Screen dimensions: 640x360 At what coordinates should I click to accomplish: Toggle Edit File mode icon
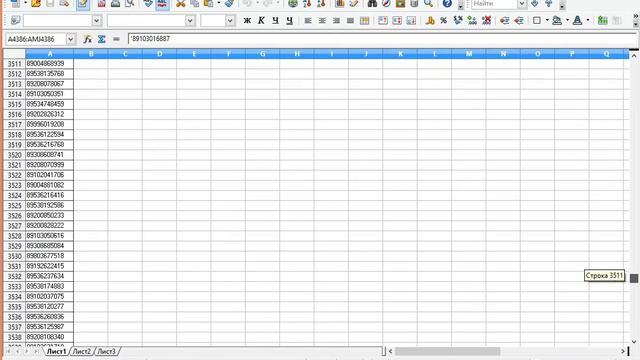[83, 4]
